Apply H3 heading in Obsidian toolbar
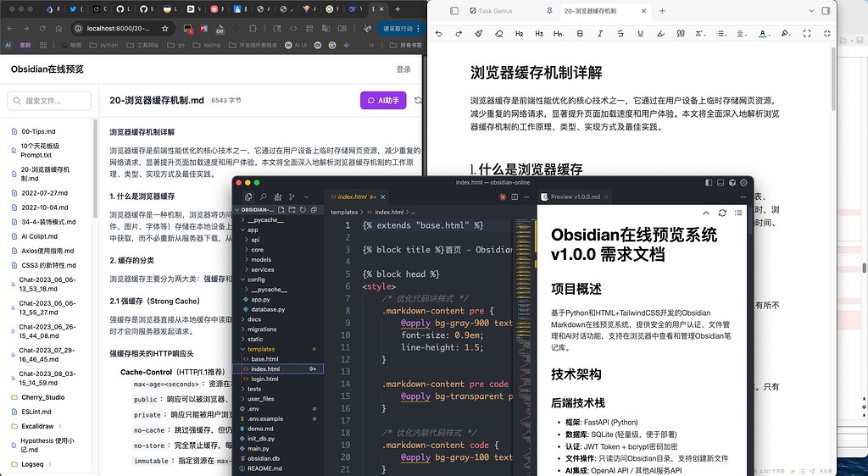Image resolution: width=868 pixels, height=476 pixels. point(538,34)
